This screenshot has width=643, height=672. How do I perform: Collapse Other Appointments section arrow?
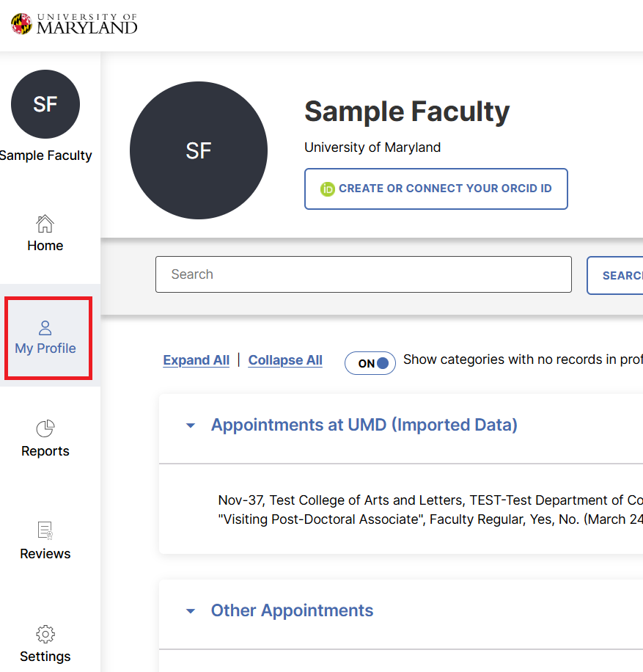(191, 611)
